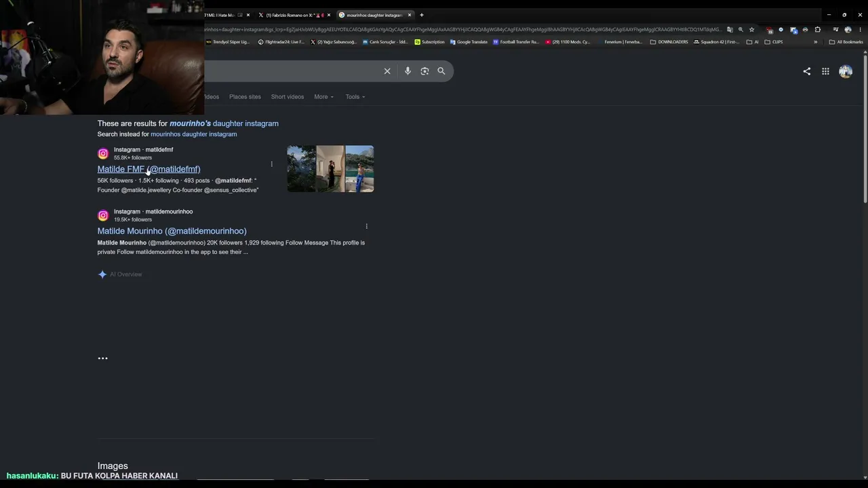Start a voice search with the microphone

pos(408,71)
